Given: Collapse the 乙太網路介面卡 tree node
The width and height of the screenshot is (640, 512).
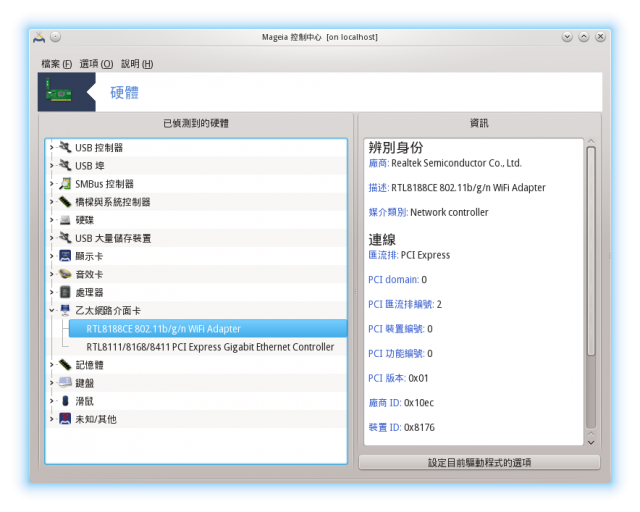Looking at the screenshot, I should [x=51, y=311].
